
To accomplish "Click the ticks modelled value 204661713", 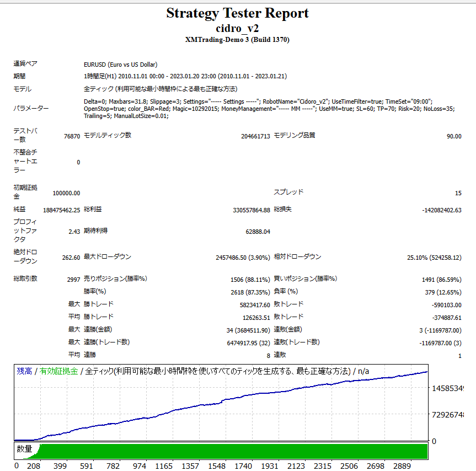I will click(x=255, y=136).
